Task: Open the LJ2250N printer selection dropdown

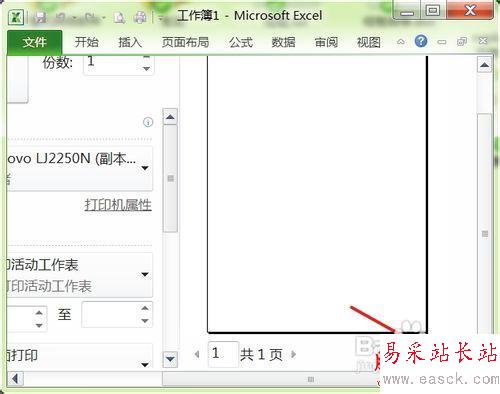Action: 79,168
